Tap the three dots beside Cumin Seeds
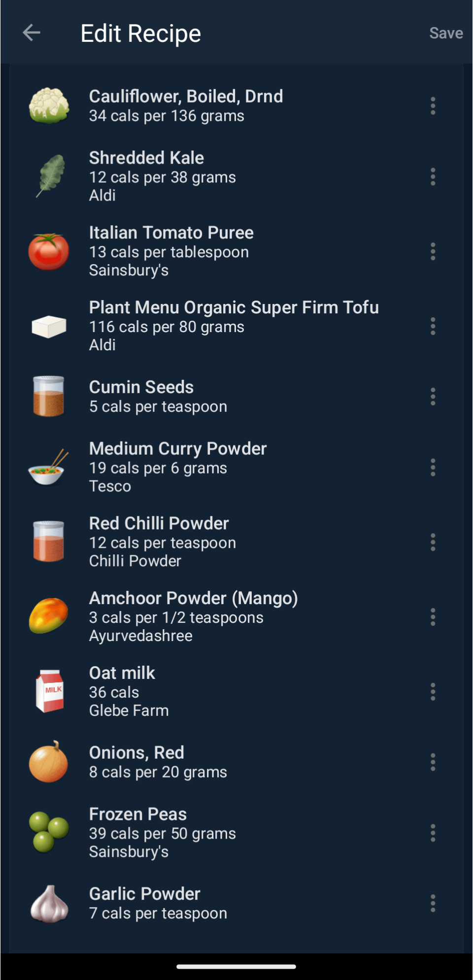The height and width of the screenshot is (980, 473). pyautogui.click(x=433, y=397)
